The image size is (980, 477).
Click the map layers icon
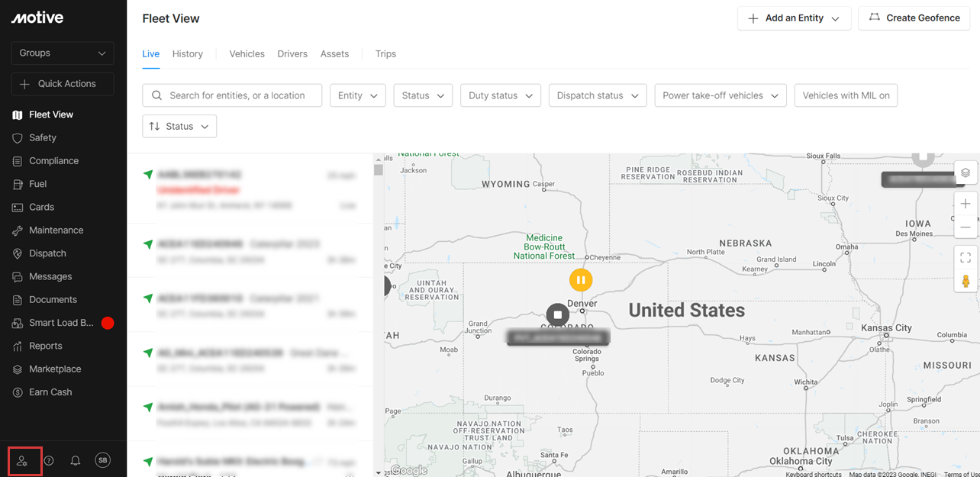[x=965, y=172]
